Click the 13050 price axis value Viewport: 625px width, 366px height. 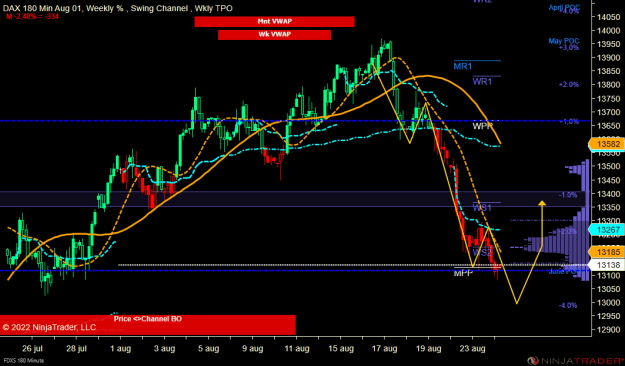click(609, 289)
